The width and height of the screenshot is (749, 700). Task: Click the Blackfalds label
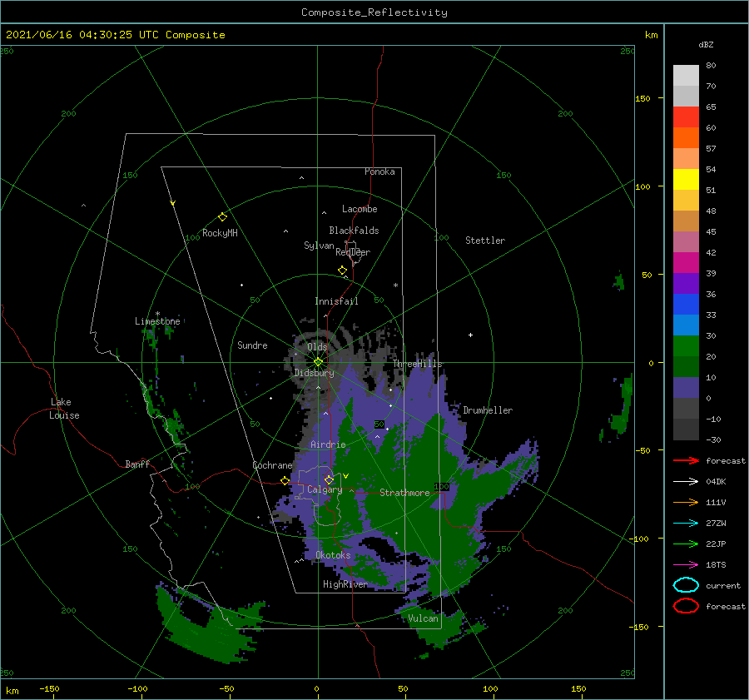click(x=354, y=231)
